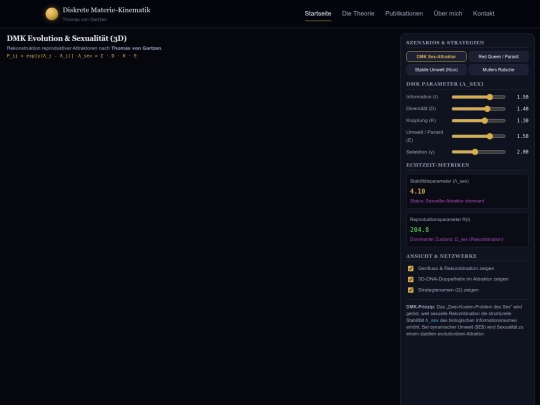Select Red Queen / Parasit scenario
The height and width of the screenshot is (405, 540).
tap(498, 56)
